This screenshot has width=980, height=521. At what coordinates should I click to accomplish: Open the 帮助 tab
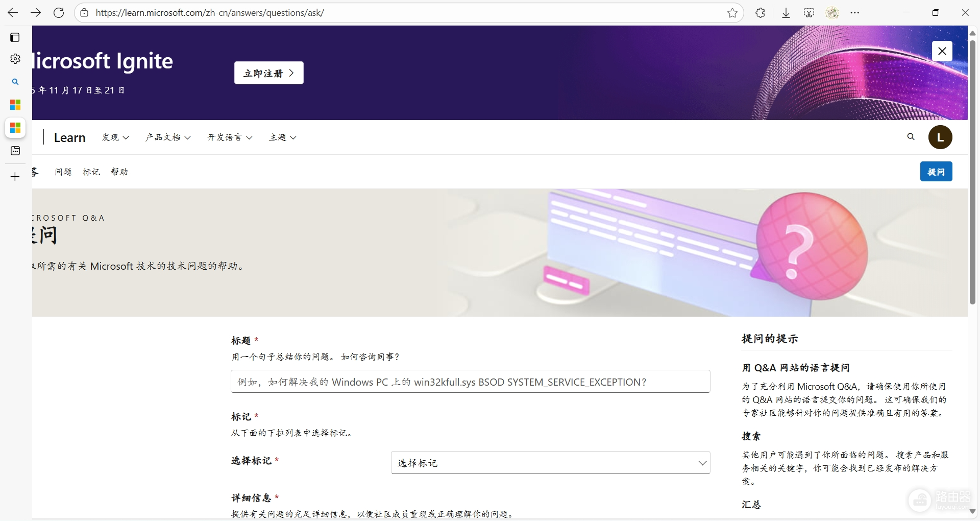click(x=119, y=172)
